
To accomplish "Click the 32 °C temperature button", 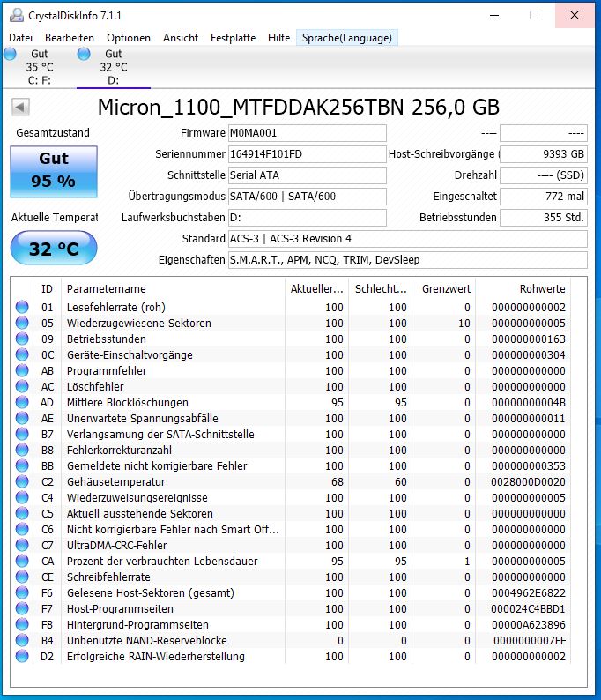I will (54, 249).
